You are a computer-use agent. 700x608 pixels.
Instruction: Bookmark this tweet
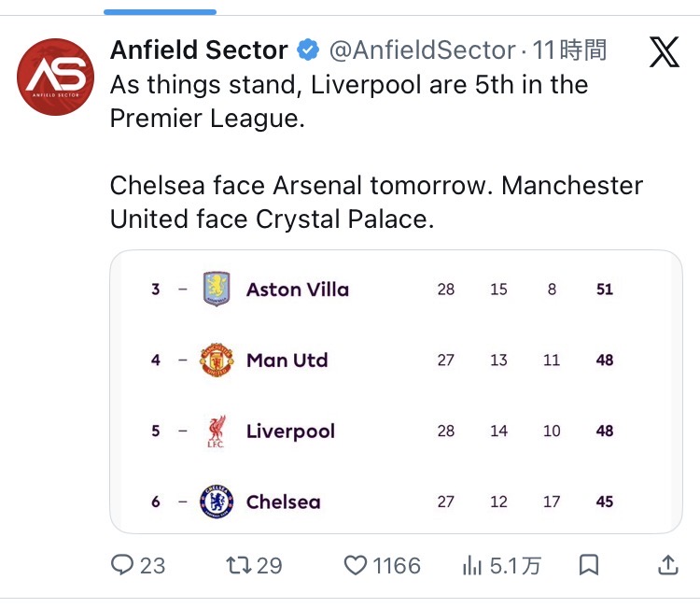click(589, 564)
